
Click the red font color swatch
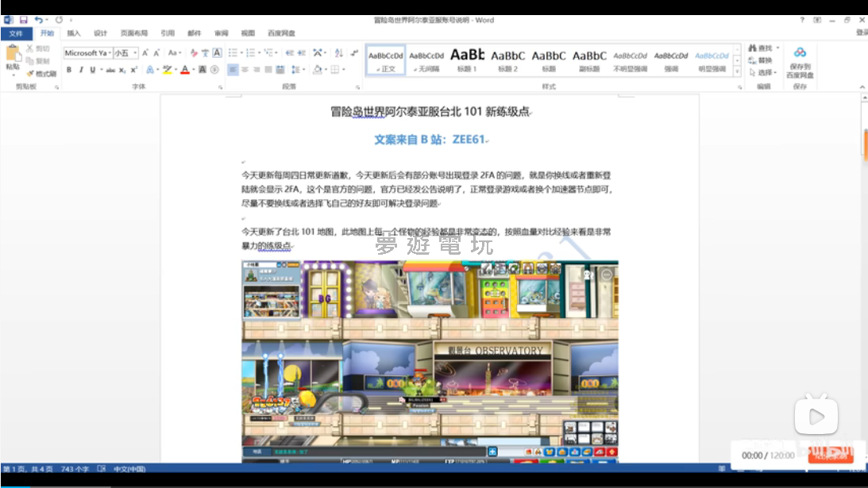point(184,70)
